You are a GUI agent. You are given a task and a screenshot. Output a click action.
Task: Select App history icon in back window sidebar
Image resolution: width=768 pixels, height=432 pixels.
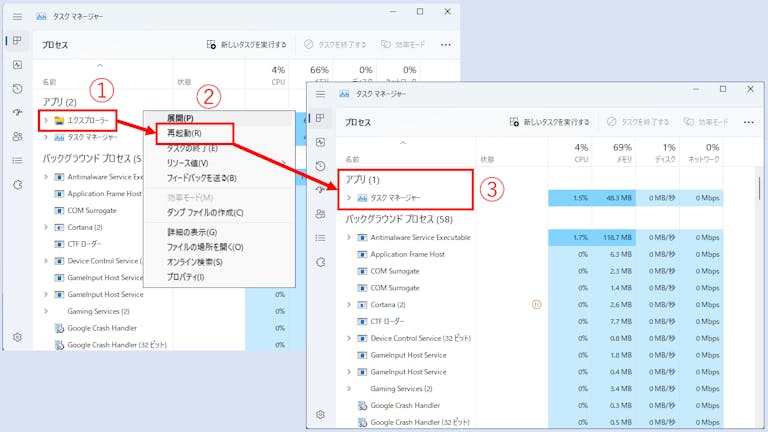[x=17, y=89]
